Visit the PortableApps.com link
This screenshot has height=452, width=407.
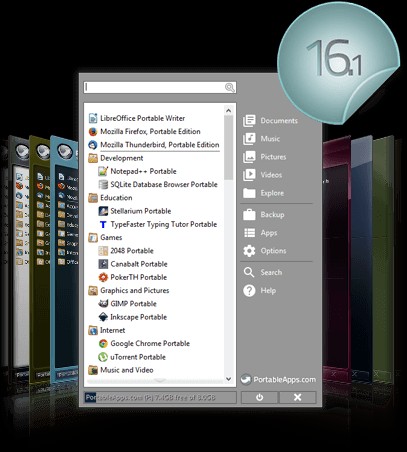pyautogui.click(x=278, y=380)
